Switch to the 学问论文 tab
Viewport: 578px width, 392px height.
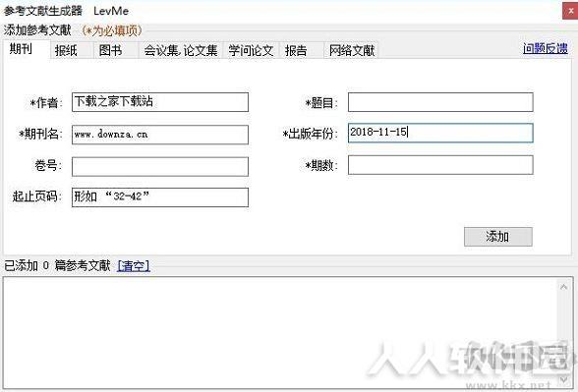pyautogui.click(x=251, y=50)
